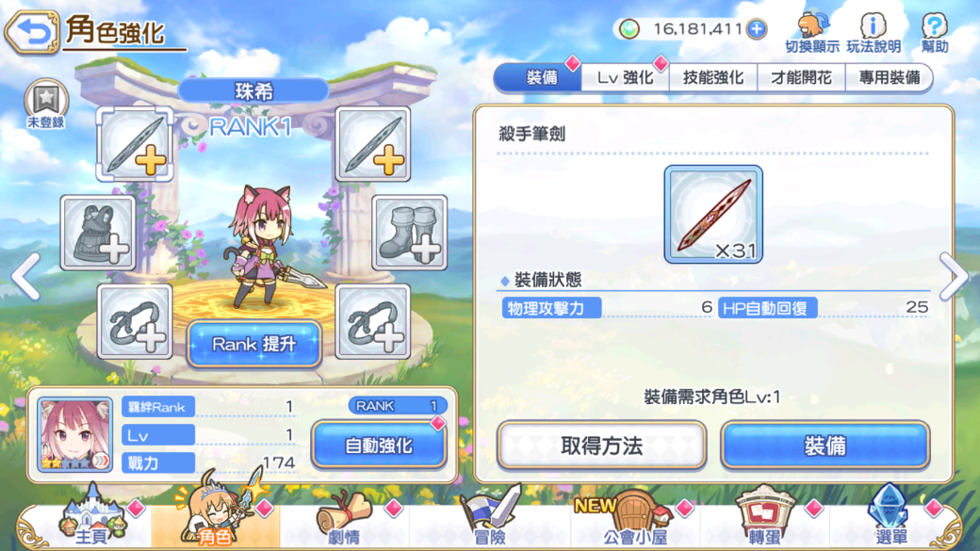
Task: Select the armor equipment slot
Action: click(x=98, y=233)
